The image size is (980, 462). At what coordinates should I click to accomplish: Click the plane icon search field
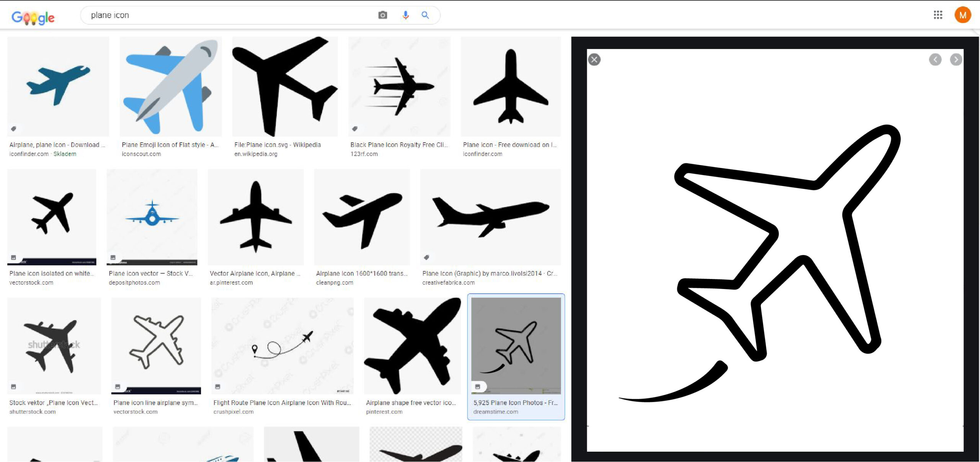[x=230, y=15]
